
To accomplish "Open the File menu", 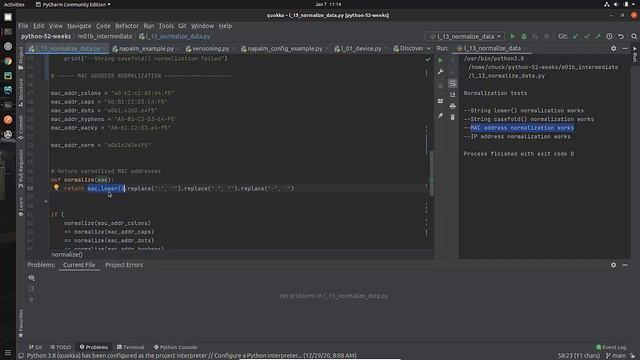I will click(x=23, y=26).
